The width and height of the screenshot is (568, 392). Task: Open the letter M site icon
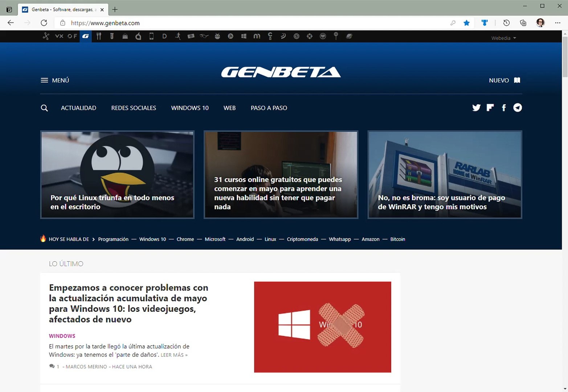pyautogui.click(x=257, y=36)
